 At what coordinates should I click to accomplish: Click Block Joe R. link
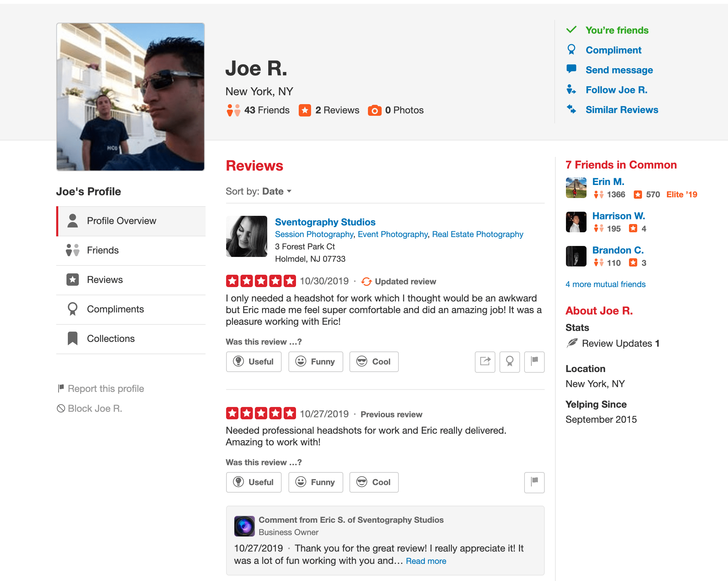point(95,409)
